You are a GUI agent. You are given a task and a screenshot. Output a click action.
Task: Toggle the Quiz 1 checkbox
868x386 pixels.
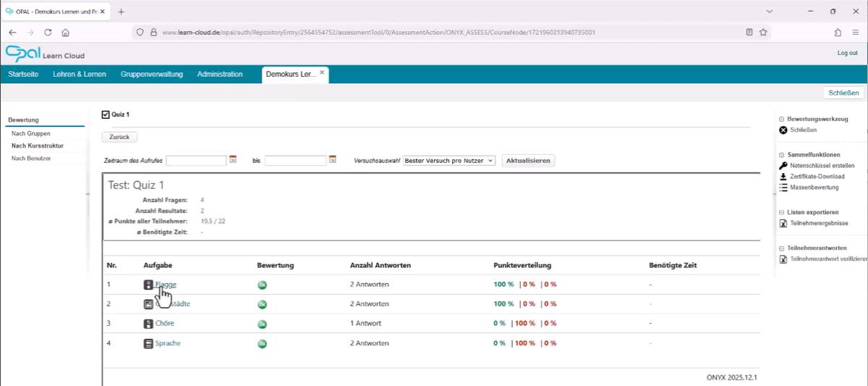tap(106, 114)
